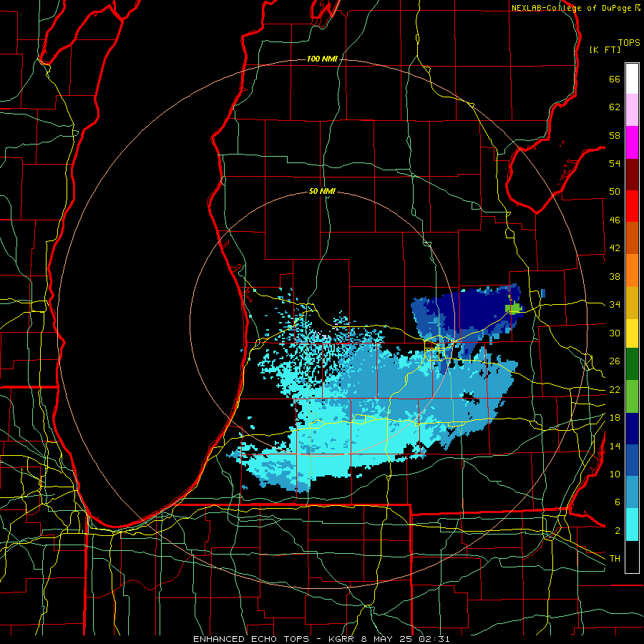This screenshot has height=644, width=644.
Task: Click the medium blue 18 kft swatch
Action: 632,461
